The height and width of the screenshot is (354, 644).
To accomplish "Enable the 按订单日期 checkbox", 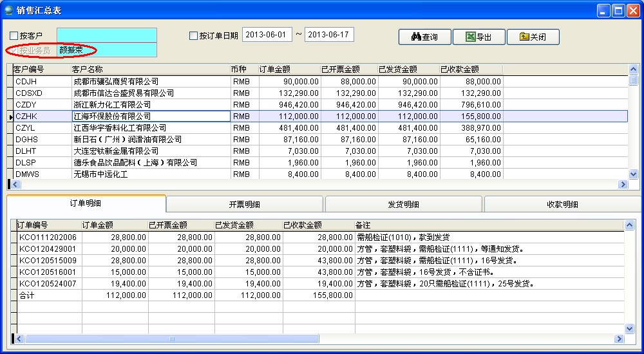I will pos(193,35).
